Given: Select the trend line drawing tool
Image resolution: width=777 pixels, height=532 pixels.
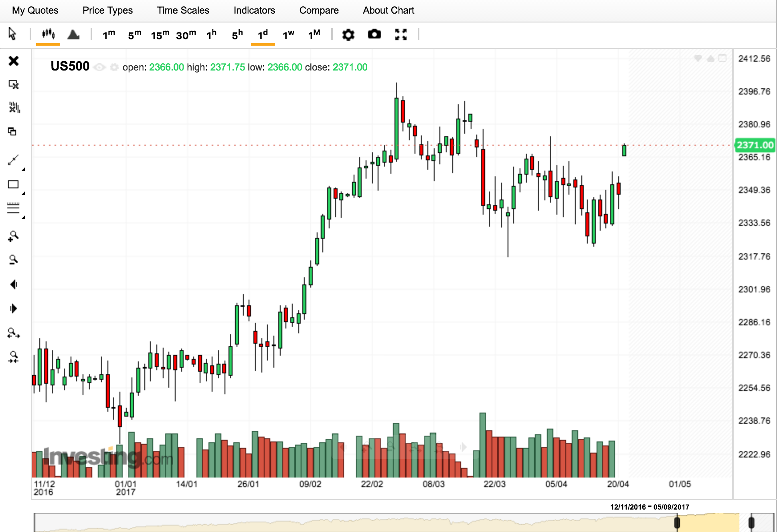Looking at the screenshot, I should click(x=13, y=160).
